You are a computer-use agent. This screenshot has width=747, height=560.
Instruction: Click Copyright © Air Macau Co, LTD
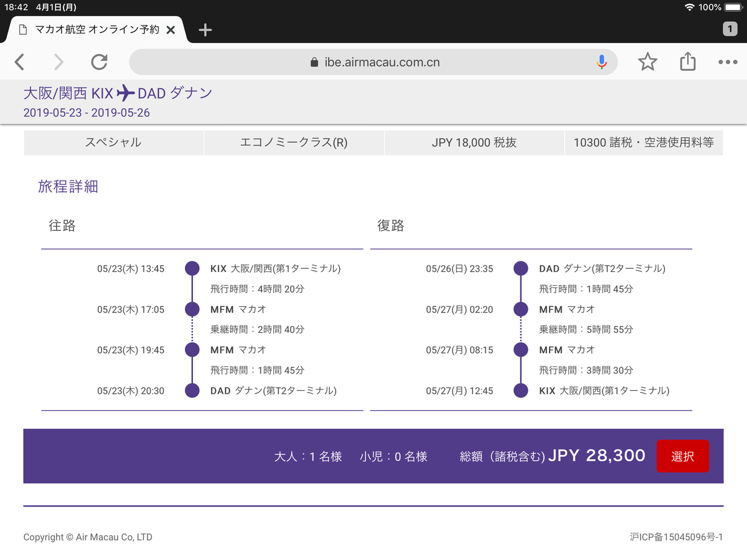[x=88, y=537]
